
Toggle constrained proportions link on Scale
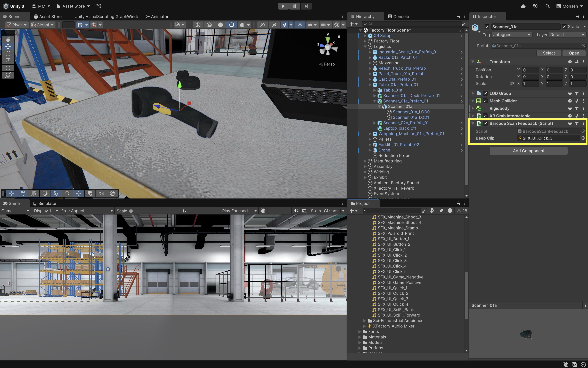point(511,83)
